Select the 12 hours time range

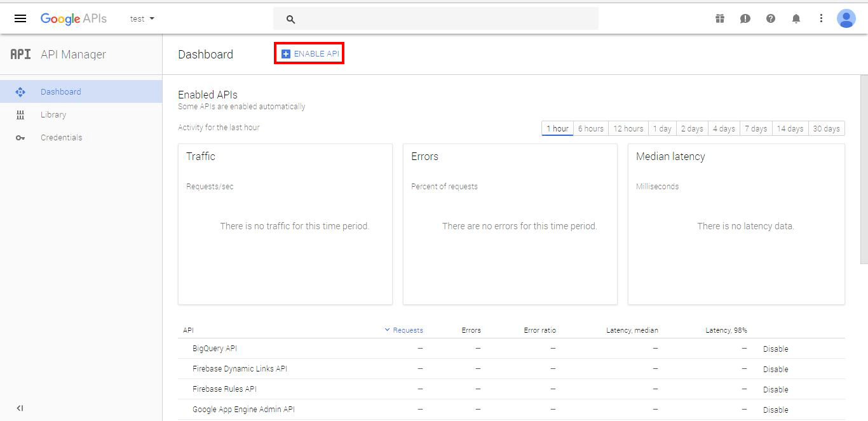pyautogui.click(x=628, y=128)
